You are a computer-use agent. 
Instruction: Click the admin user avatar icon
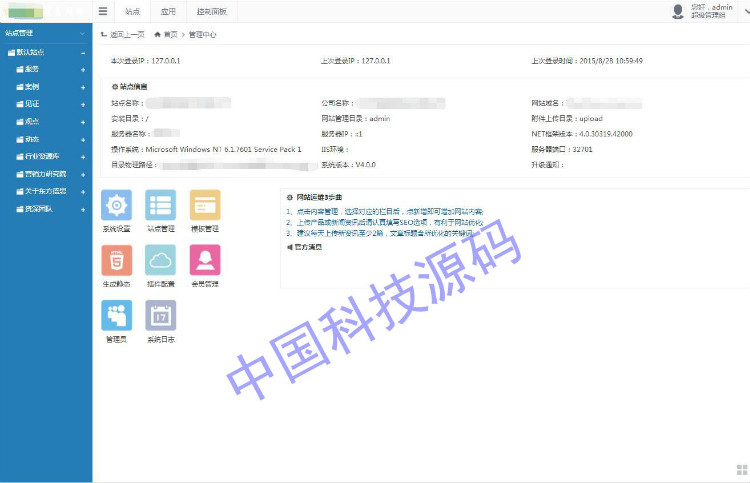point(678,11)
